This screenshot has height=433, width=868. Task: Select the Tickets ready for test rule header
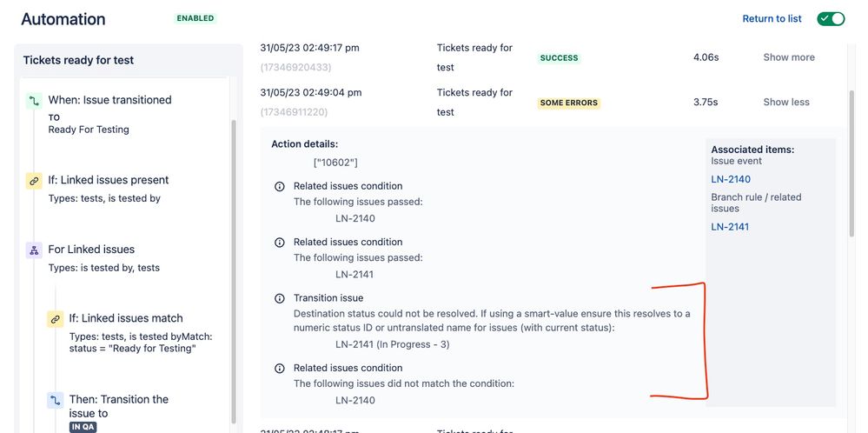[78, 60]
